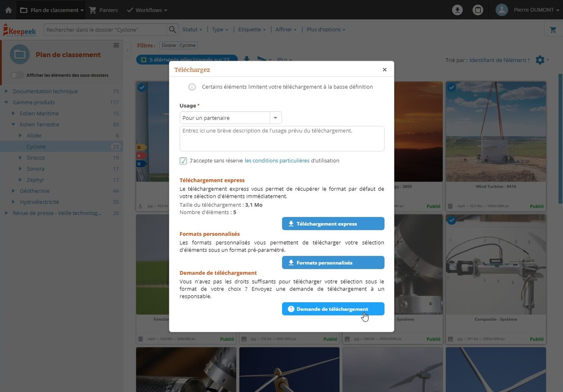Select the Zephyr tree folder
Screen dimensions: 563x392
pyautogui.click(x=35, y=180)
